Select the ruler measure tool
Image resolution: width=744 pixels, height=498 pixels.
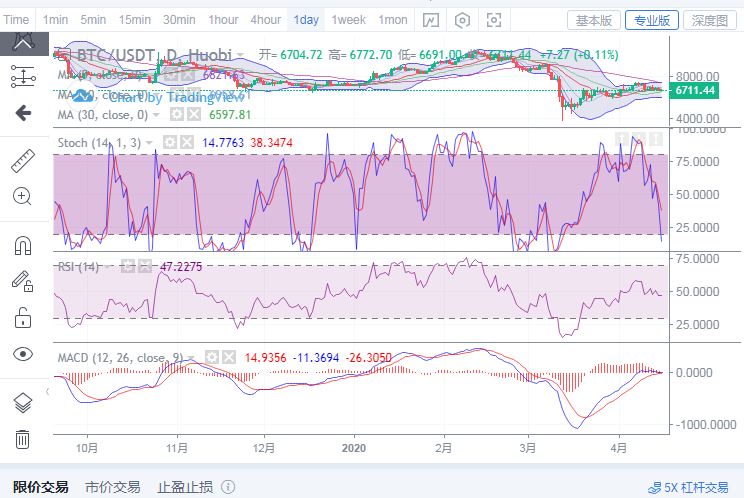[23, 161]
